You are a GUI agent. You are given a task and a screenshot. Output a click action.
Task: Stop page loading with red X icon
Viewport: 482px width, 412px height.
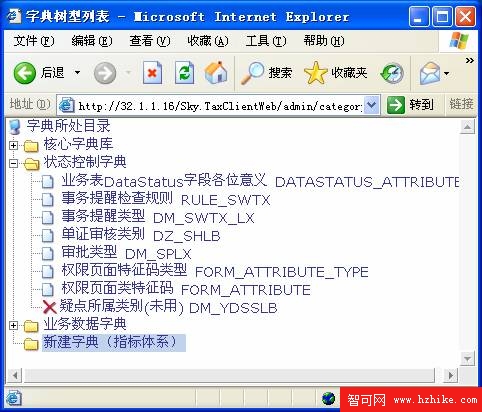[152, 73]
